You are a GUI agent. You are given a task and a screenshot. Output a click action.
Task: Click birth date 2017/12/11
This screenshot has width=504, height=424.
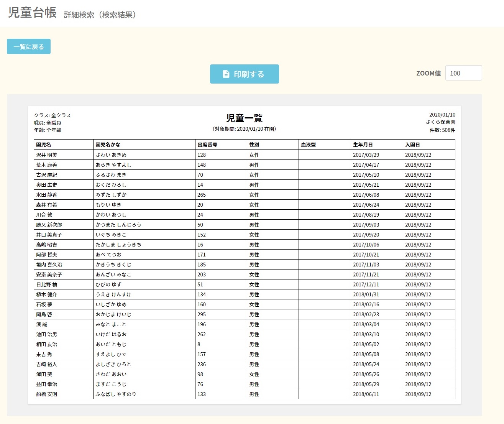coord(366,284)
